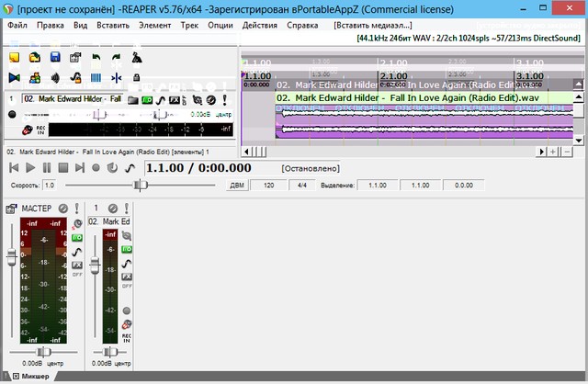Toggle the lock icon in toolbar
The image size is (588, 384).
(x=137, y=78)
